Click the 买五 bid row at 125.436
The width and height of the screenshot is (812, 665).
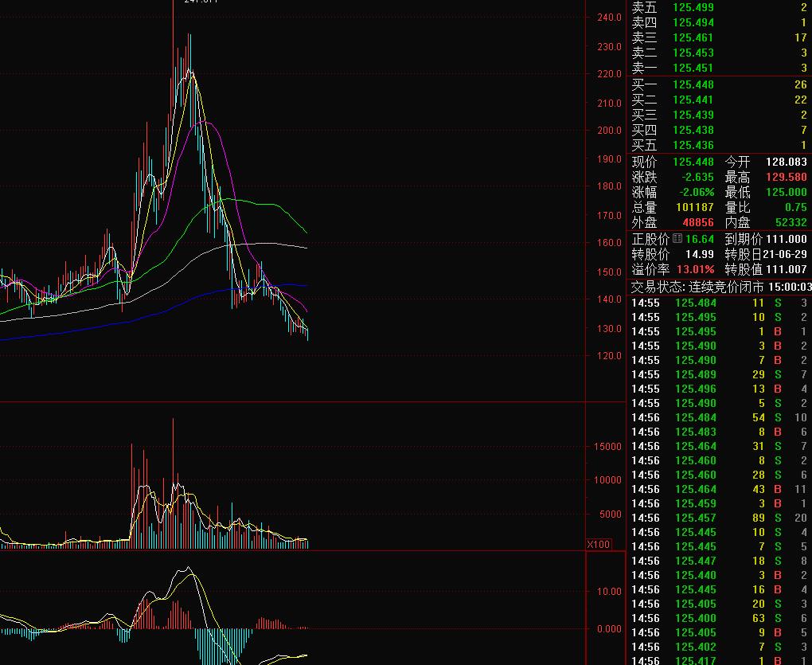click(720, 145)
